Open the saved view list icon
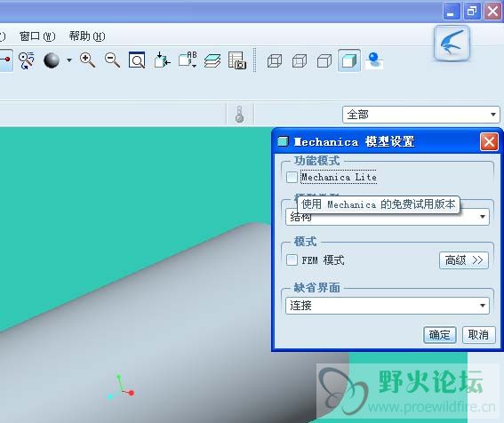 point(188,60)
